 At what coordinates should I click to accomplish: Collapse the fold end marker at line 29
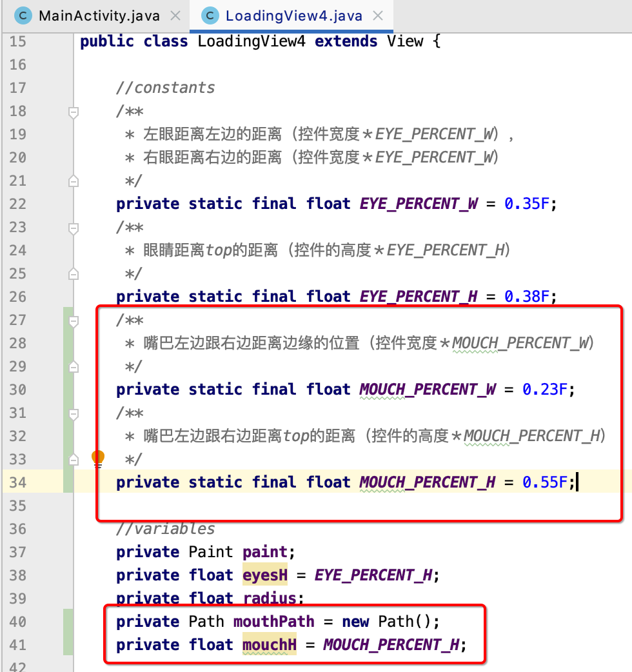pos(74,368)
